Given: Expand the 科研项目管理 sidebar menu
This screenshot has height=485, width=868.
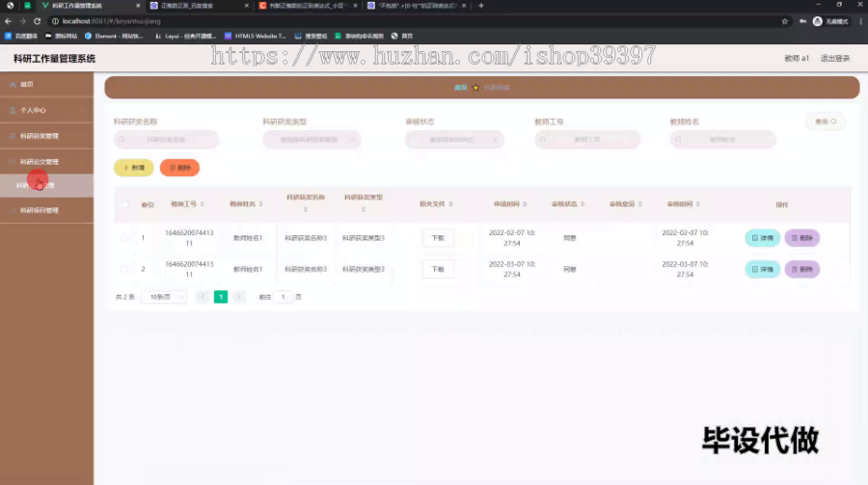Looking at the screenshot, I should [x=46, y=210].
